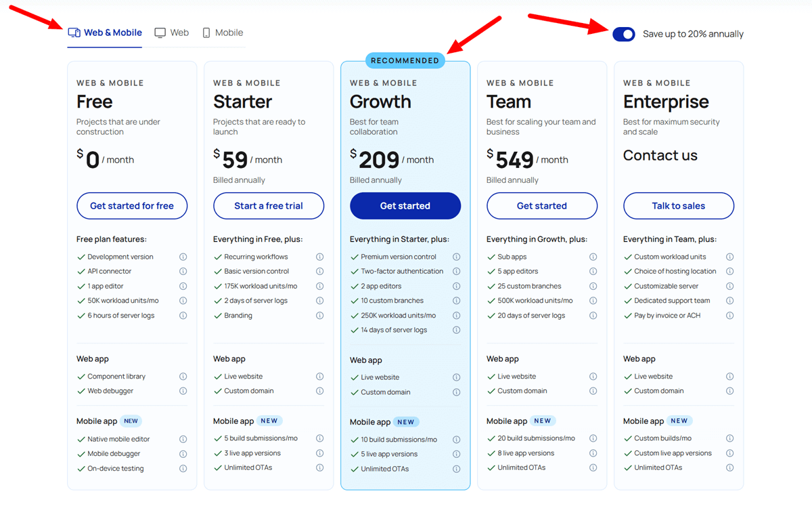Click Get started for free on Free plan

(x=131, y=205)
